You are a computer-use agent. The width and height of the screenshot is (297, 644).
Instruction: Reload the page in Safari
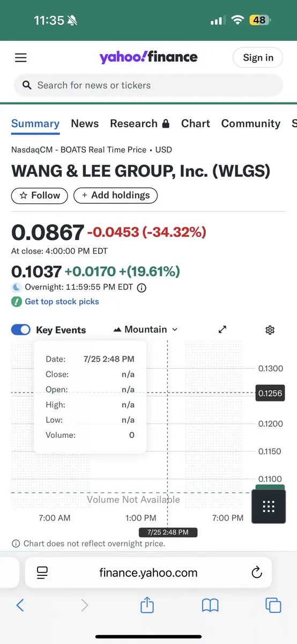[256, 573]
